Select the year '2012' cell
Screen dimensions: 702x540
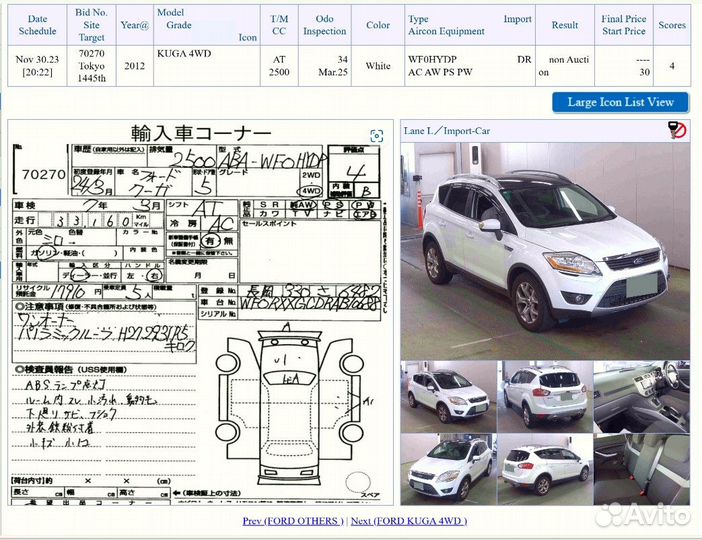coord(134,66)
